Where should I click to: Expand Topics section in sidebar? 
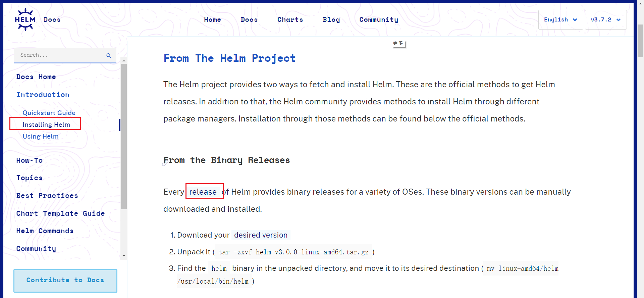point(29,178)
